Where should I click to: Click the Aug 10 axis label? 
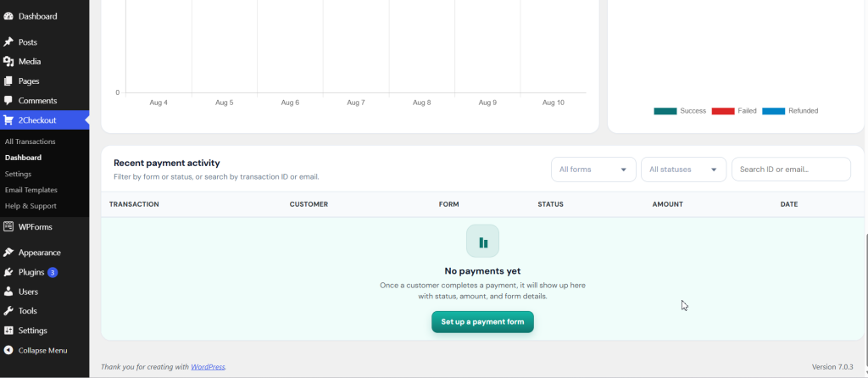point(553,103)
